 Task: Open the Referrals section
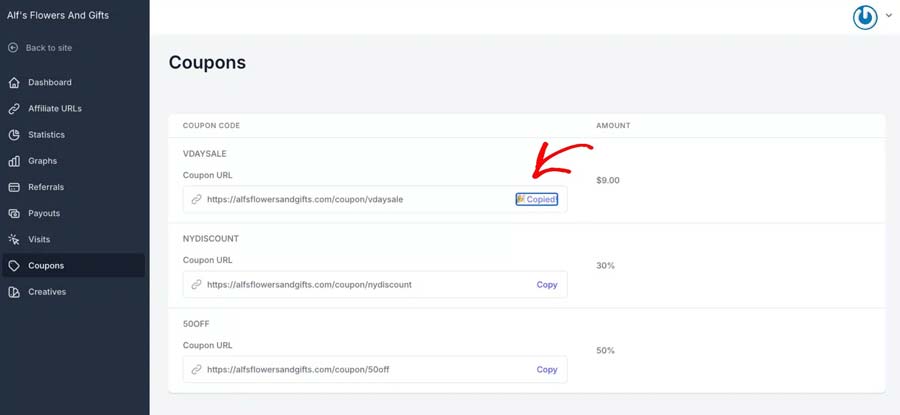(73, 187)
